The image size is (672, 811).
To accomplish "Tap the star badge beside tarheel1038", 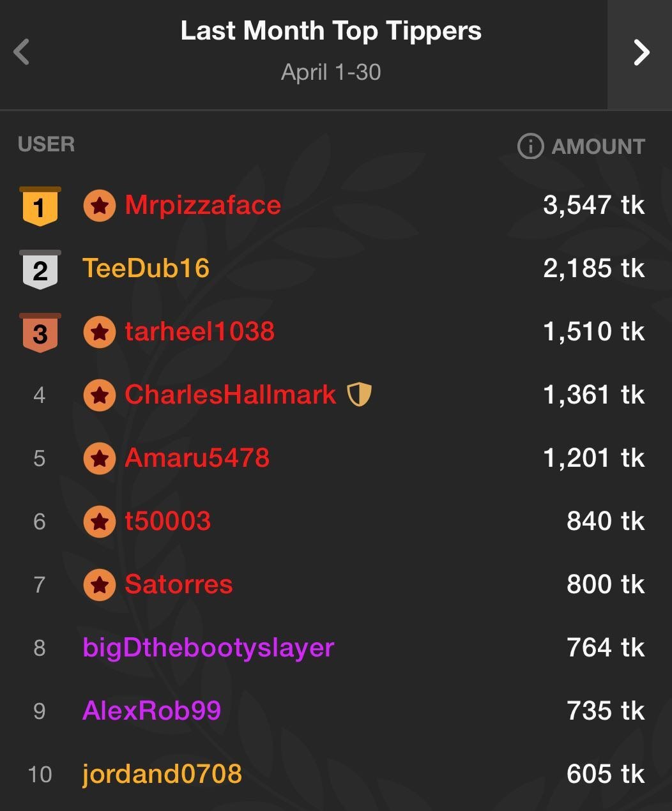I will pos(100,332).
